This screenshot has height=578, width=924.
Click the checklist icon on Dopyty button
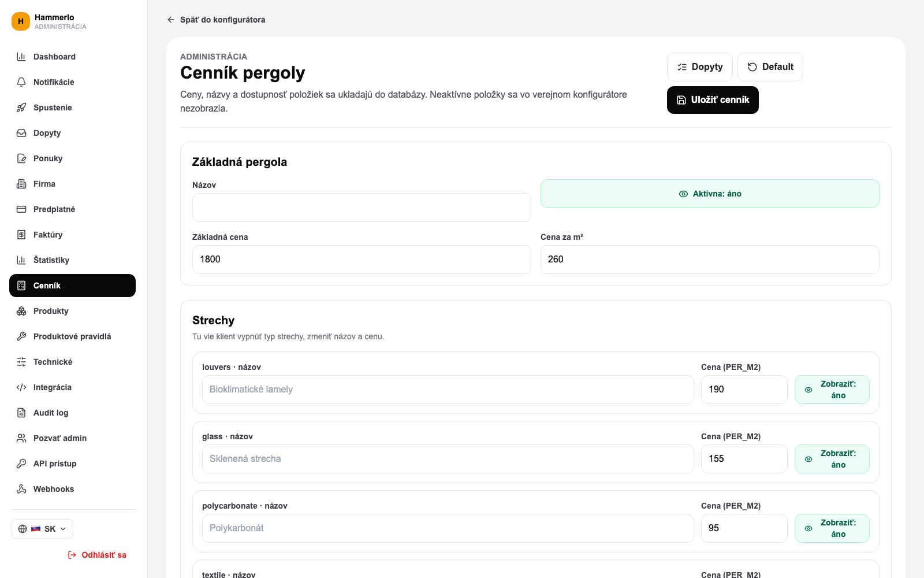pyautogui.click(x=682, y=67)
